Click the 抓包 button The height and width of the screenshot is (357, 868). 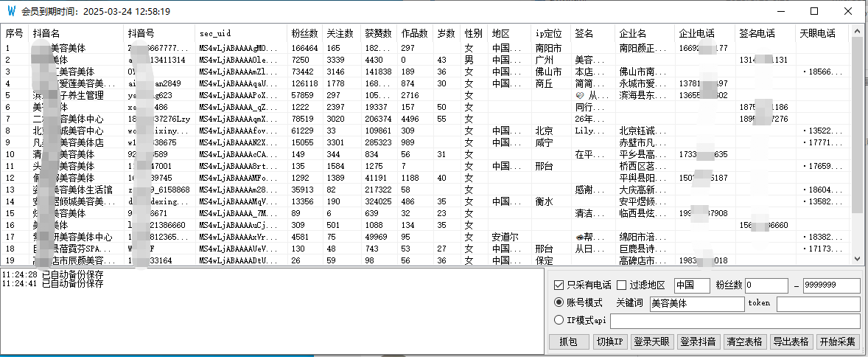click(569, 342)
